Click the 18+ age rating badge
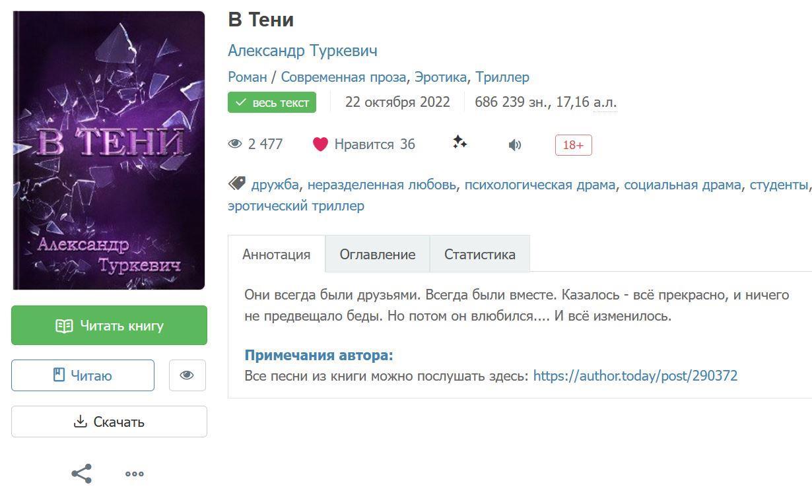The height and width of the screenshot is (504, 812). (x=573, y=145)
